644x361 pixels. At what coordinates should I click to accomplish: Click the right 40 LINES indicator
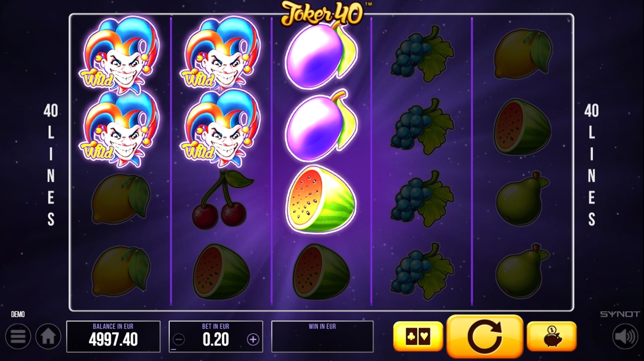point(591,165)
